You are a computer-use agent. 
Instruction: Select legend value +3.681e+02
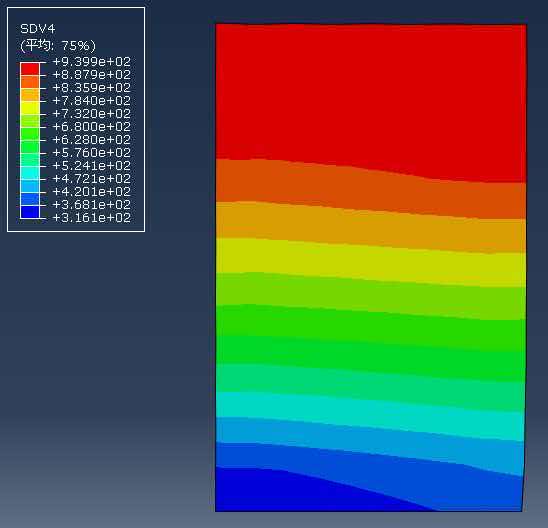(92, 204)
